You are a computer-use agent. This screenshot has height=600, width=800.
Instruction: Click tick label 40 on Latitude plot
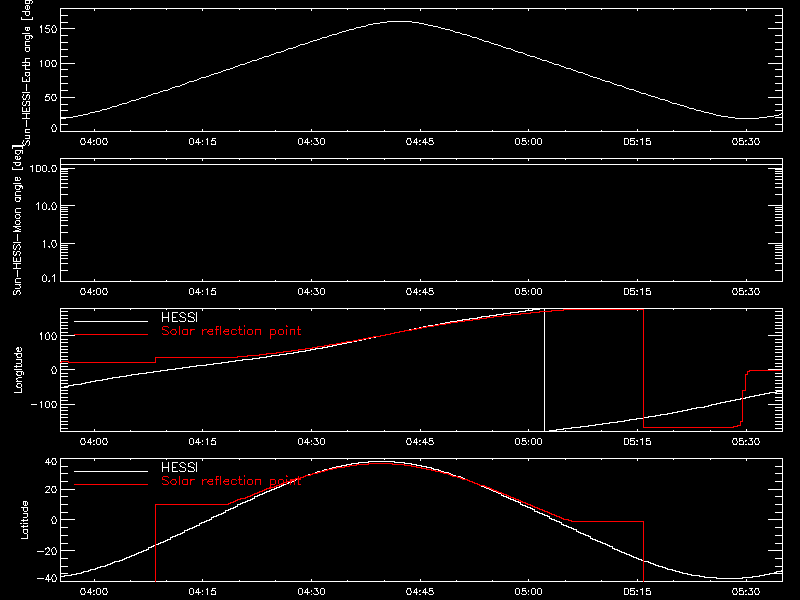(x=51, y=462)
